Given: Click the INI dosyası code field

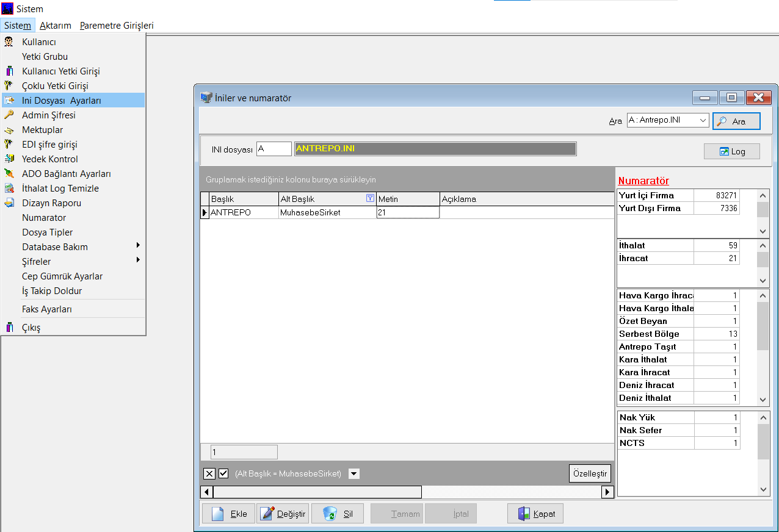Looking at the screenshot, I should click(x=274, y=149).
